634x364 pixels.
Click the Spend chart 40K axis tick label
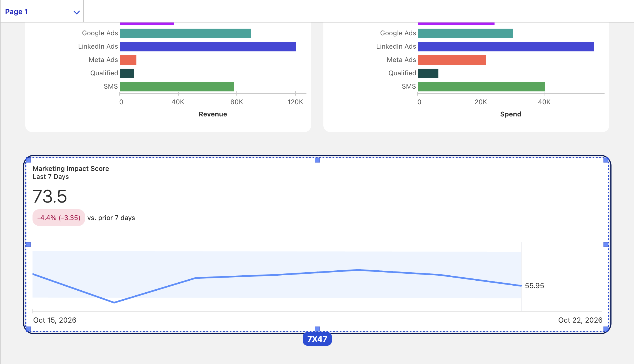[x=544, y=102]
